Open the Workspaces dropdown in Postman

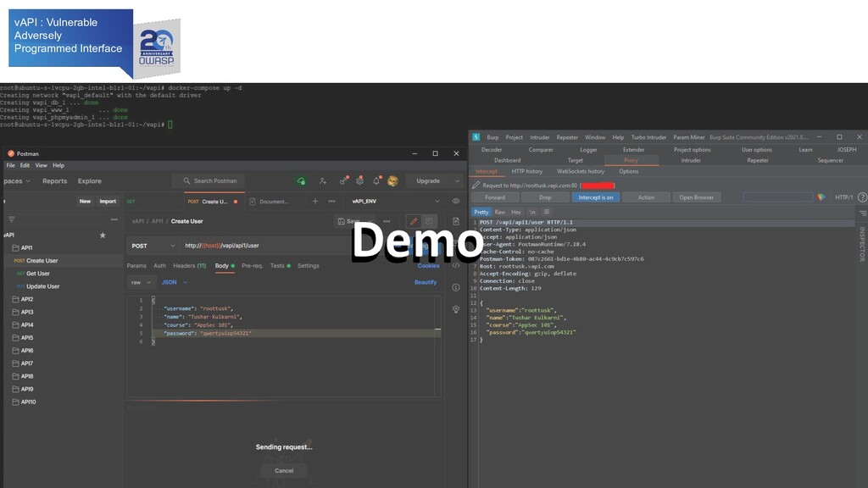point(17,181)
